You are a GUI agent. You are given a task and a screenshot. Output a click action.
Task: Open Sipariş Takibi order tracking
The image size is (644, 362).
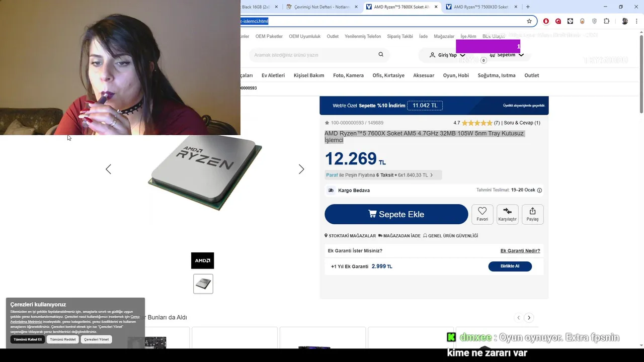coord(400,36)
